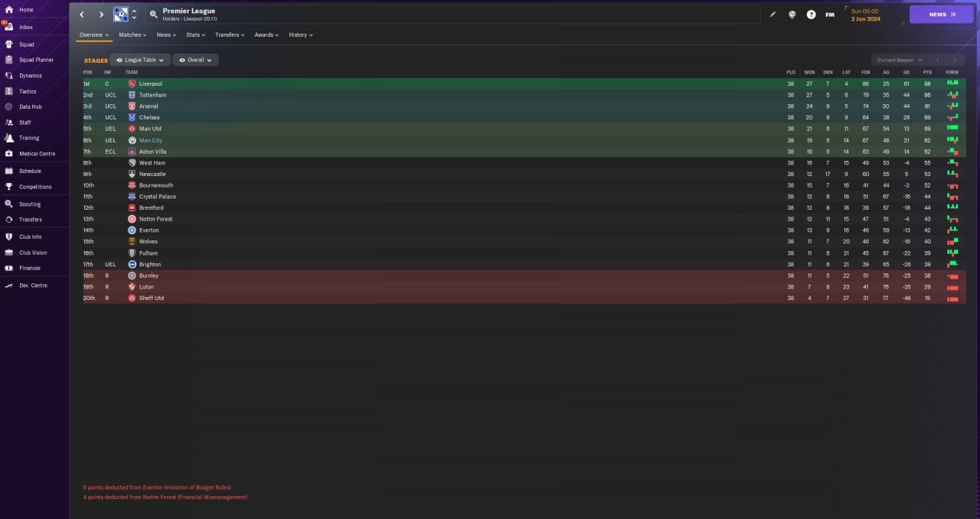Click the pencil edit icon
This screenshot has width=980, height=519.
coord(773,15)
